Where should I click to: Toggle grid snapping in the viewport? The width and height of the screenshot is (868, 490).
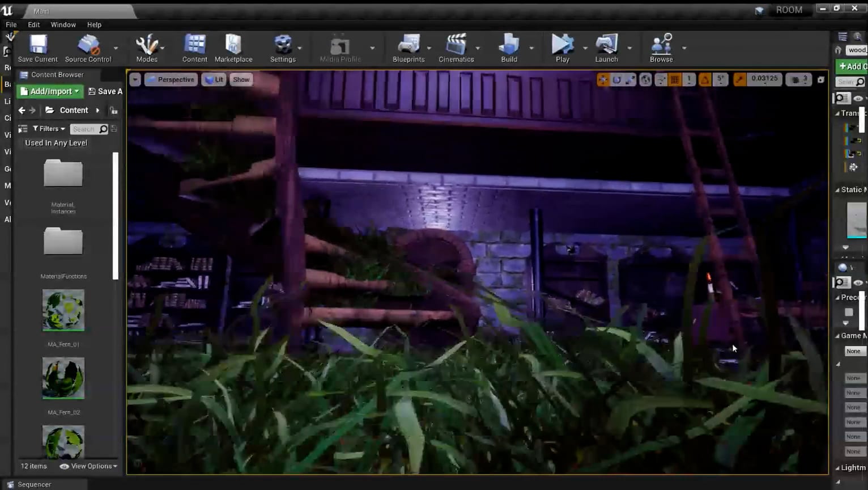674,80
